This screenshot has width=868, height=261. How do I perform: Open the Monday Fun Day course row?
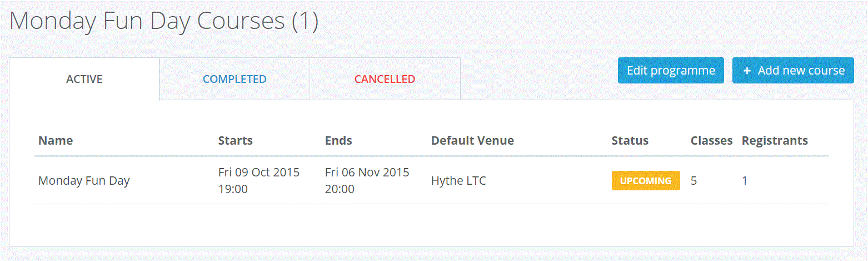click(x=84, y=181)
